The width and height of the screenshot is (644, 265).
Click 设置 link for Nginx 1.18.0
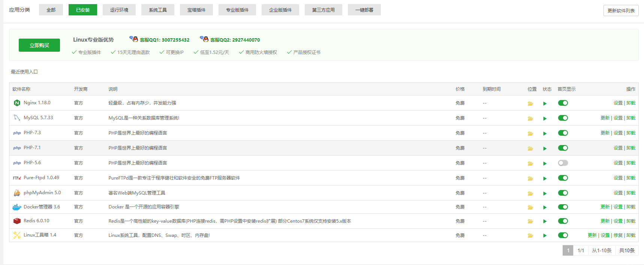[618, 103]
